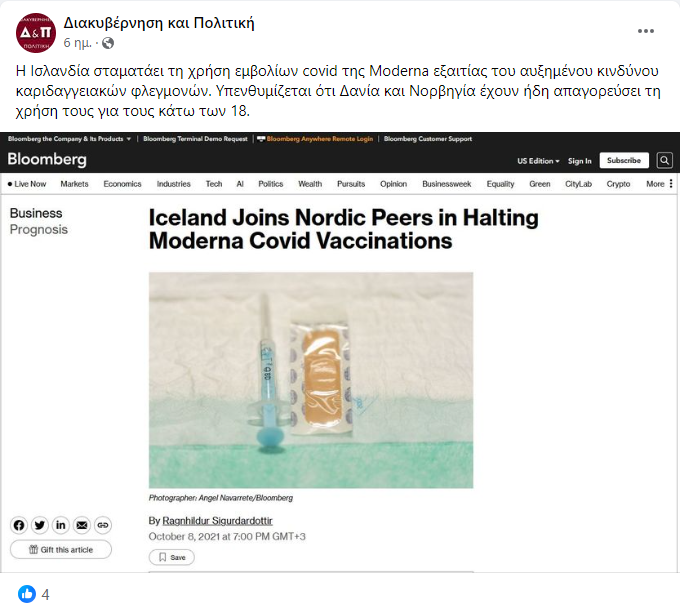Expand the US Edition dropdown

coord(538,161)
